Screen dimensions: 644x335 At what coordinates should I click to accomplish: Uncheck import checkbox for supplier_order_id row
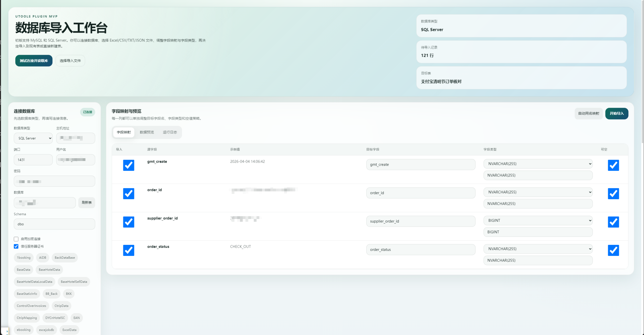[128, 222]
